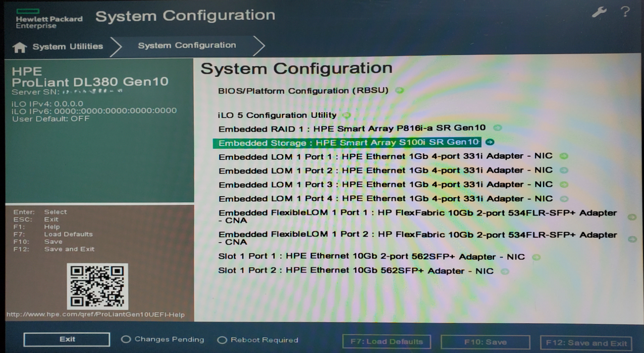Click F7: Load Defaults button
Image resolution: width=644 pixels, height=353 pixels.
click(x=387, y=342)
